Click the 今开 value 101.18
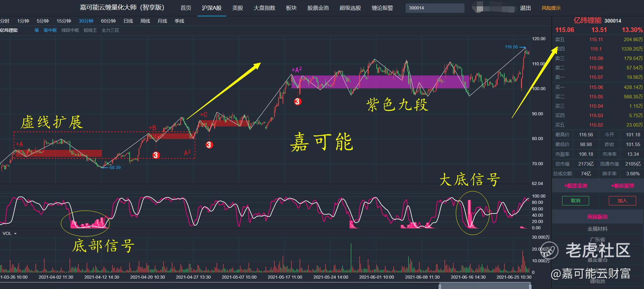Screen dimensions: 644x289 (x=633, y=135)
